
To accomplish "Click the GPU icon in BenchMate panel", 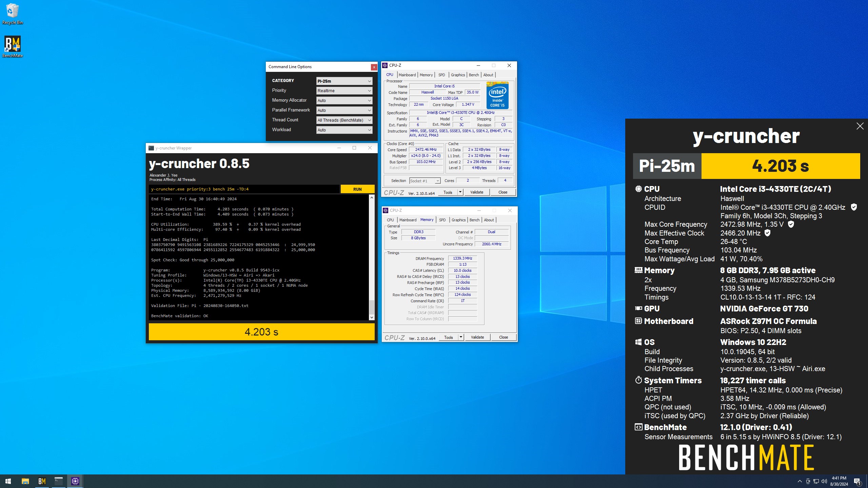I will click(638, 308).
